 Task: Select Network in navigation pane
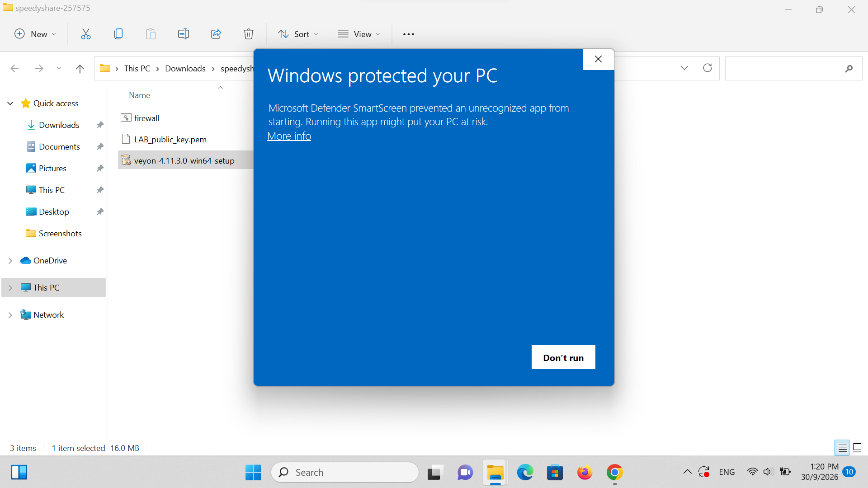[48, 315]
